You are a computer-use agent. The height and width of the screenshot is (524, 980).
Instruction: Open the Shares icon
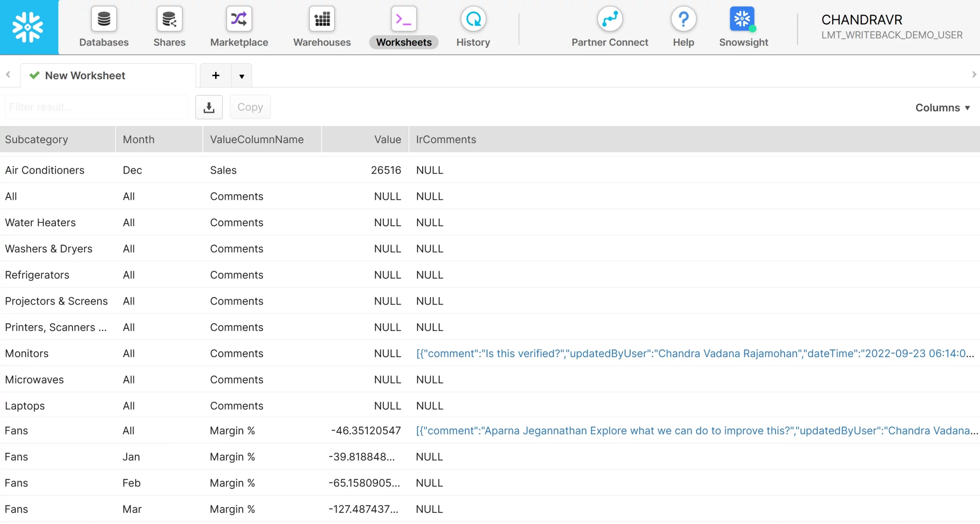169,19
